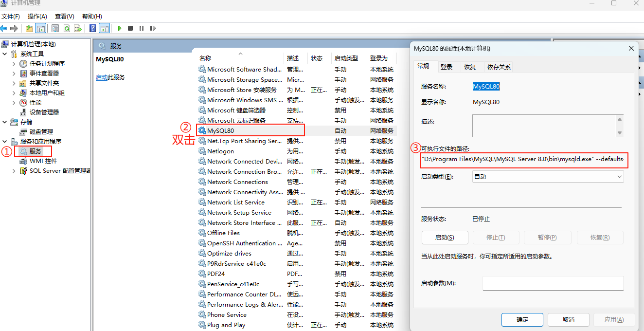
Task: Open the 操作(A) menu
Action: point(37,16)
